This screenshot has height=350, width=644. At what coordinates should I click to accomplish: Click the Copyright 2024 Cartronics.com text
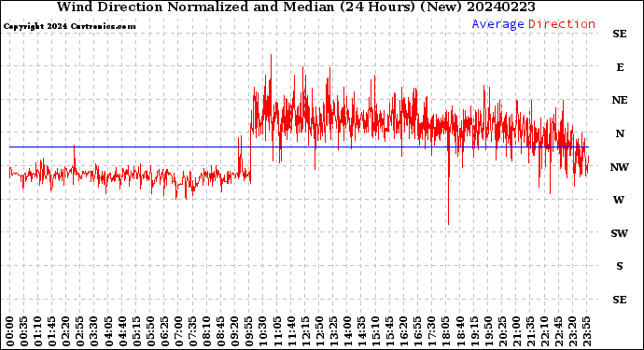(69, 26)
